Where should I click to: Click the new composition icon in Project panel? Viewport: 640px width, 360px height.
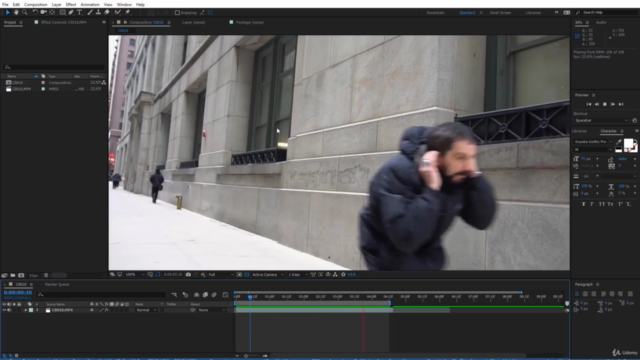[21, 276]
